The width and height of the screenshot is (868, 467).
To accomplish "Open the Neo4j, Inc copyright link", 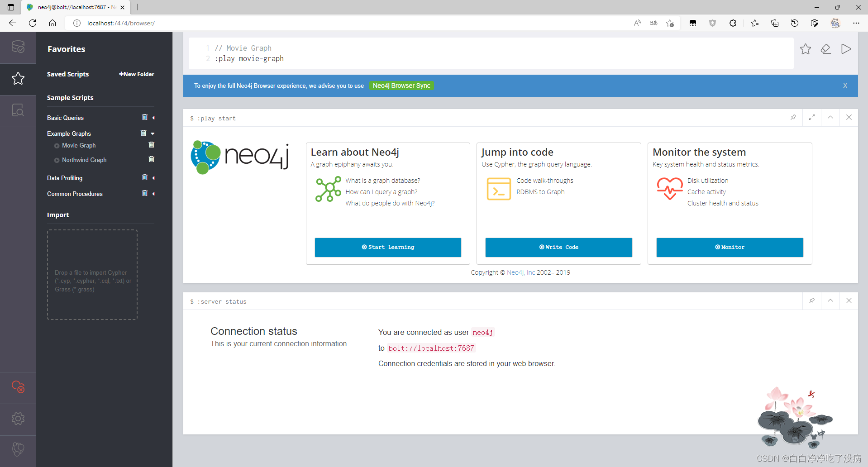I will pyautogui.click(x=520, y=272).
